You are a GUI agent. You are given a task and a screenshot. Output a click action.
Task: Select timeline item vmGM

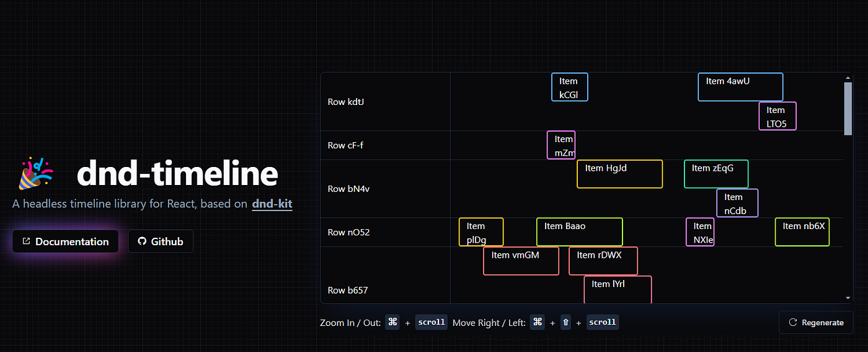(521, 261)
